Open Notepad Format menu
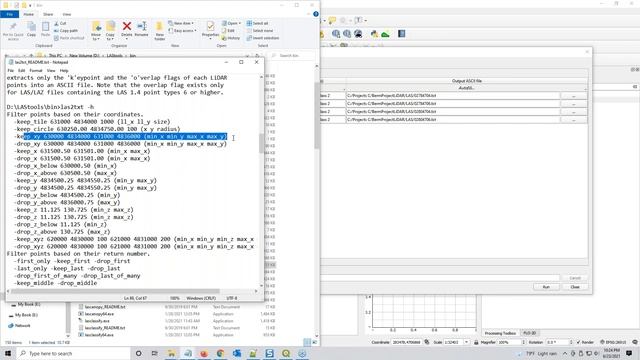 click(36, 71)
